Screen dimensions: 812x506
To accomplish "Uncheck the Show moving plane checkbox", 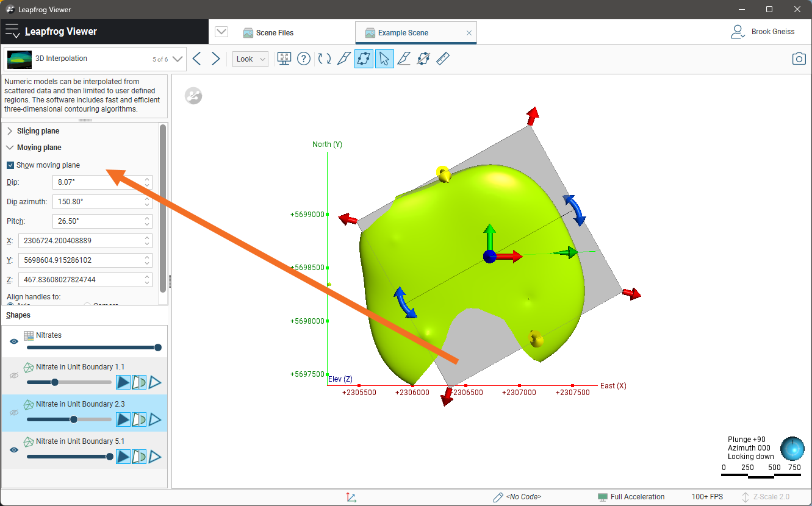I will pyautogui.click(x=10, y=165).
